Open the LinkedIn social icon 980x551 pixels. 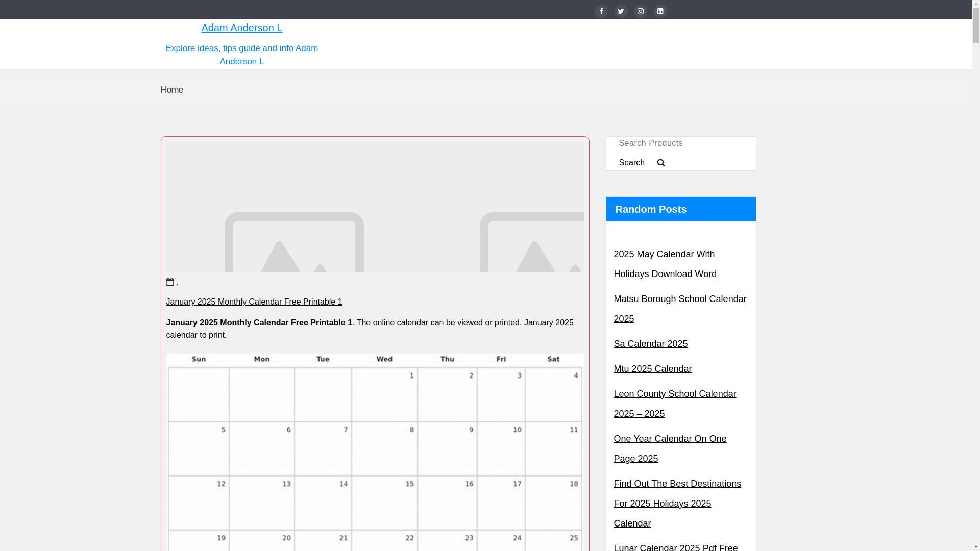(660, 11)
